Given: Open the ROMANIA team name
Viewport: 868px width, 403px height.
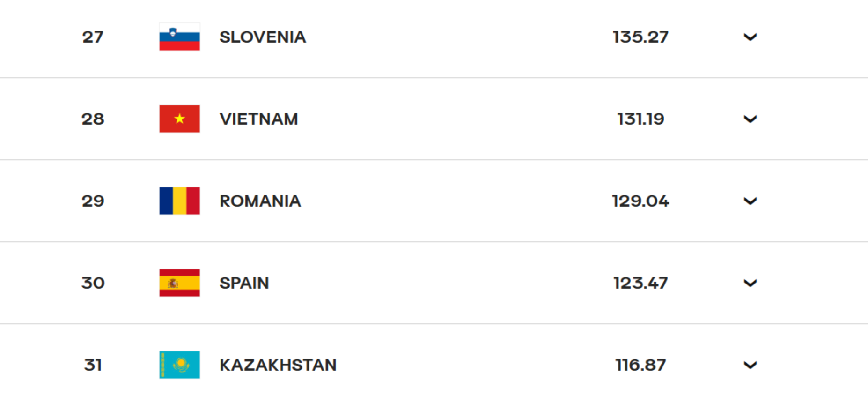Looking at the screenshot, I should coord(260,201).
